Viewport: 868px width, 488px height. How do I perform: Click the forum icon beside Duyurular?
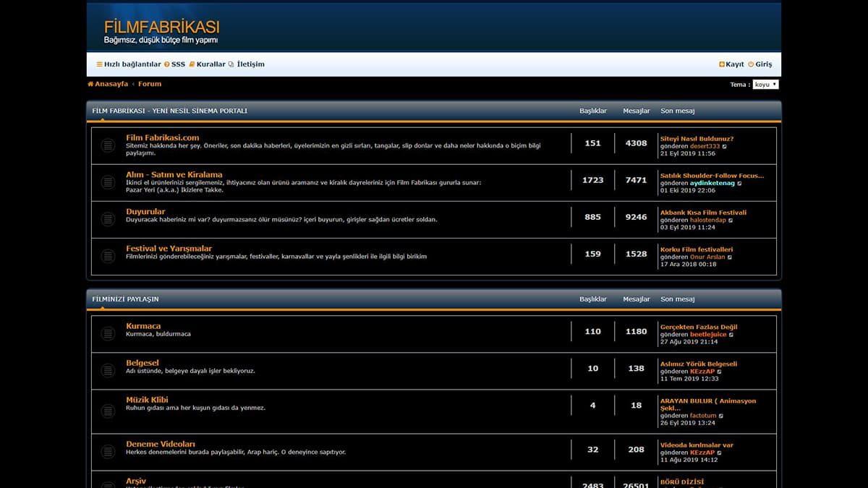108,219
